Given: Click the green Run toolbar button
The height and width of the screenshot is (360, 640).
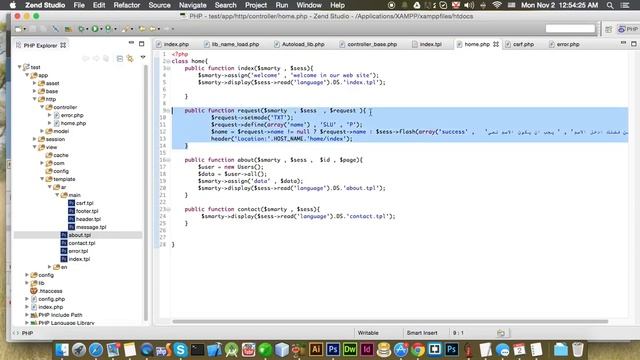Looking at the screenshot, I should coord(95,29).
